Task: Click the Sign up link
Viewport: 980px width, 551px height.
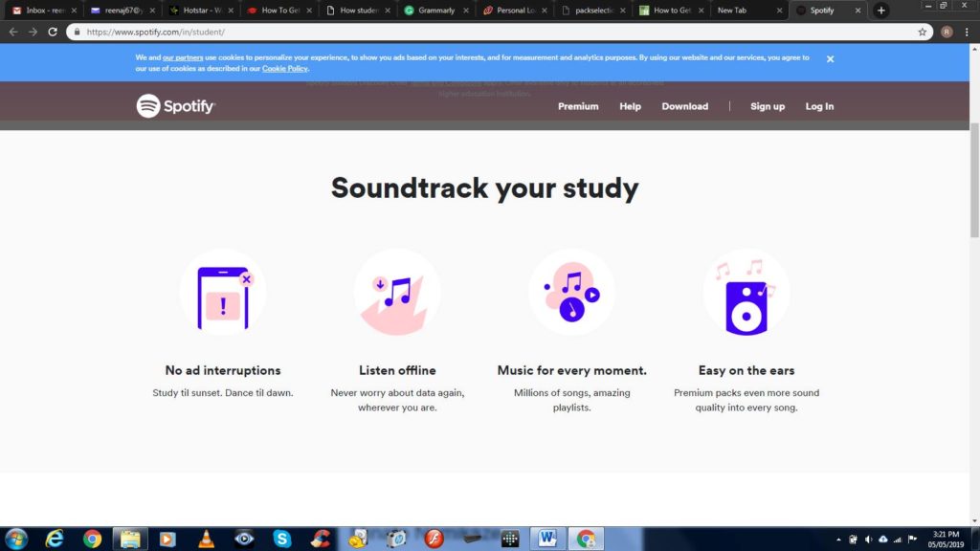Action: 768,106
